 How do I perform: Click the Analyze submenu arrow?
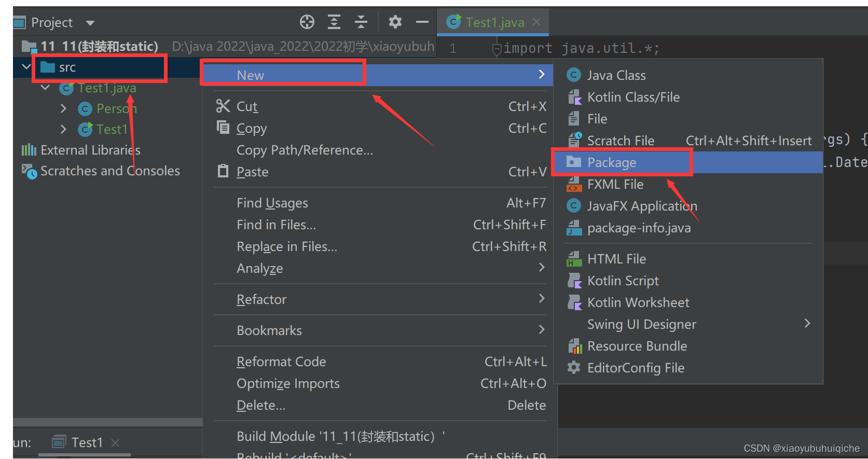[542, 267]
